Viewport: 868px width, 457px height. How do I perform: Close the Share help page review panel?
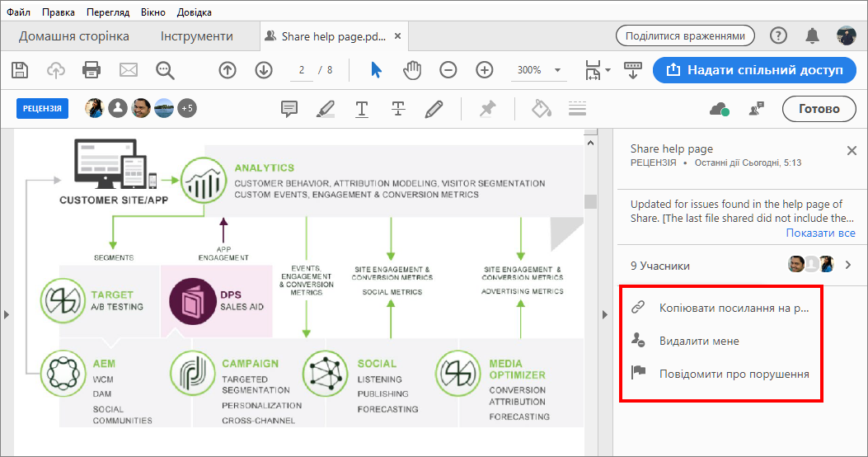point(852,151)
